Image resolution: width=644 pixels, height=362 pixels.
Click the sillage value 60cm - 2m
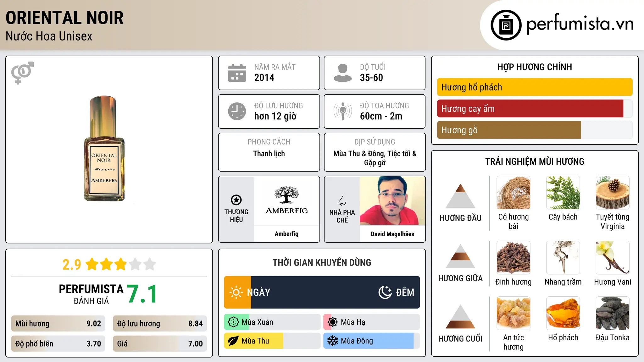381,116
